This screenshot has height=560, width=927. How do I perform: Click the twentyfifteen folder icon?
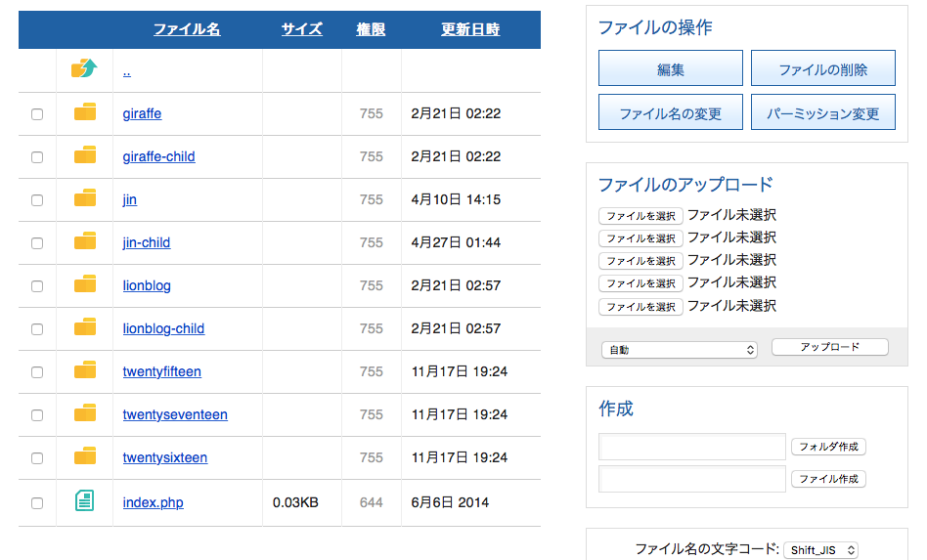pos(85,370)
